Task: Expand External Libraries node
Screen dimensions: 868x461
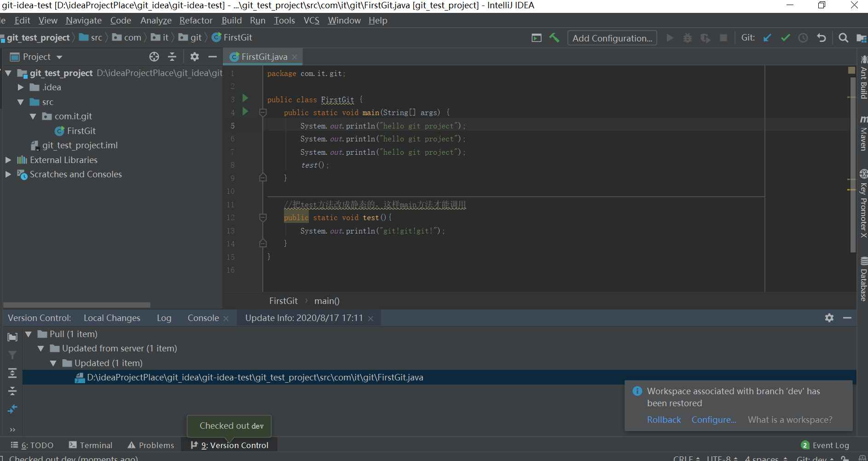Action: click(x=8, y=160)
